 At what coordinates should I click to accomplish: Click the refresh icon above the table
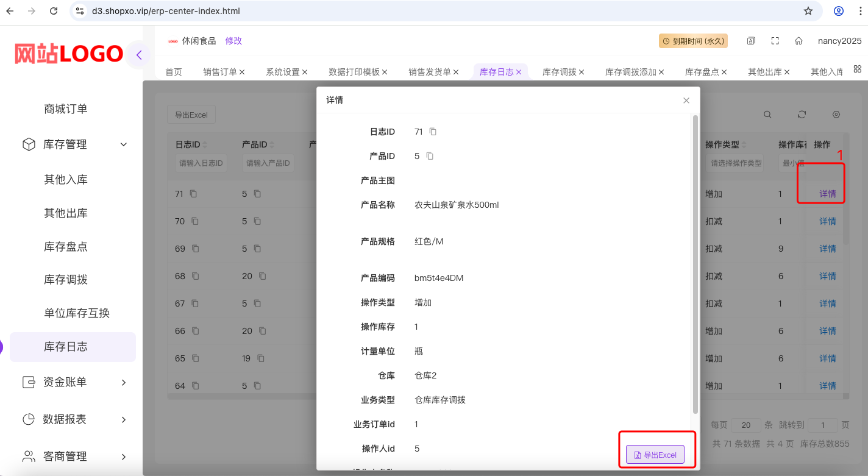pos(802,114)
